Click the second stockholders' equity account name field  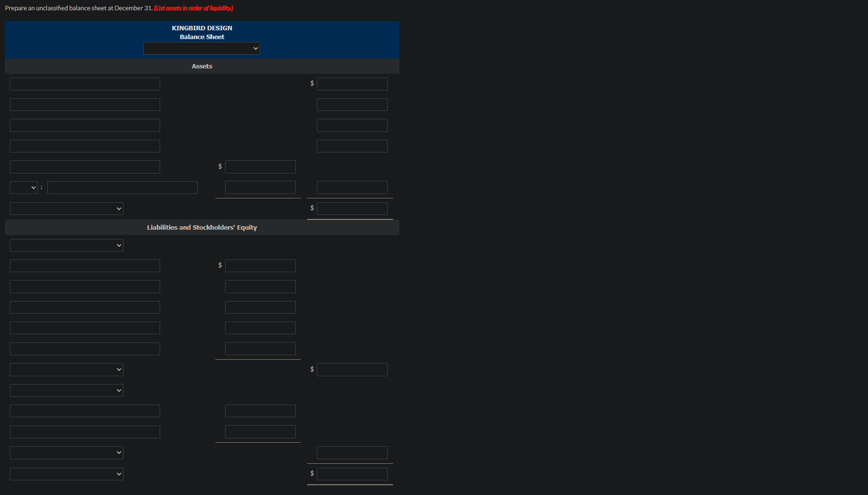[x=85, y=432]
